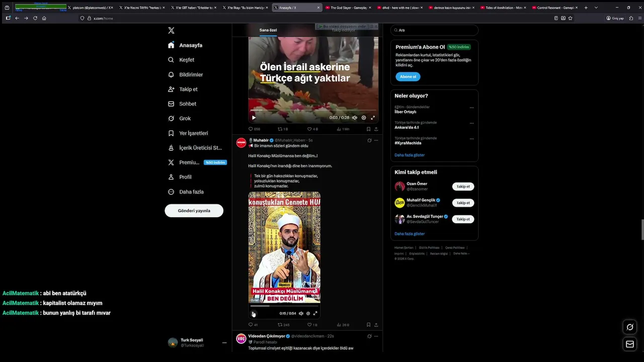The image size is (644, 362).
Task: View statistics of the 26 B views post
Action: click(x=343, y=325)
